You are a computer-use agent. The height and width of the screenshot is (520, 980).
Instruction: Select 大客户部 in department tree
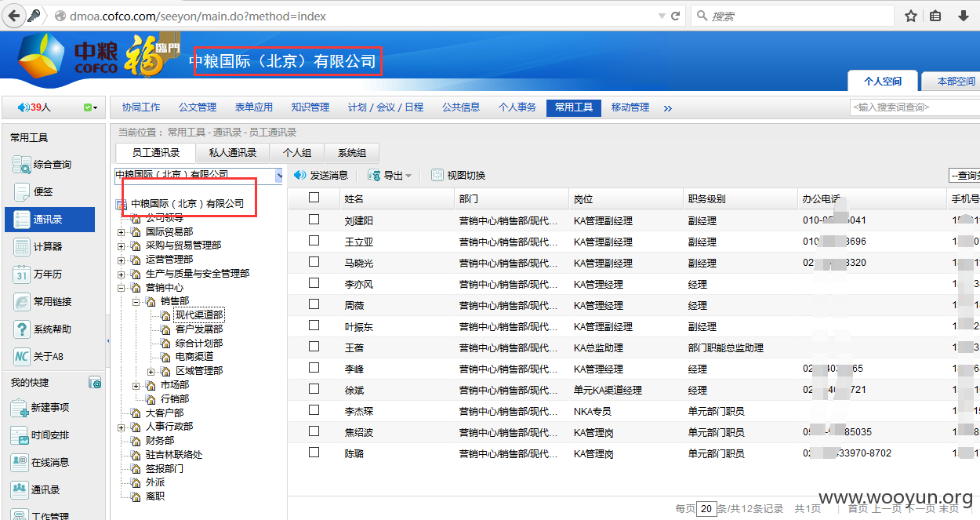(165, 413)
